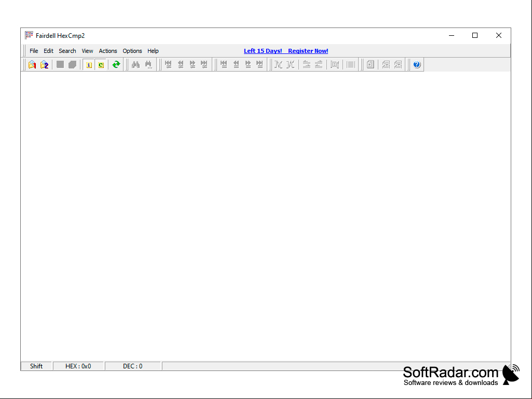The width and height of the screenshot is (532, 399).
Task: Click the side-by-side columns view icon
Action: 335,64
